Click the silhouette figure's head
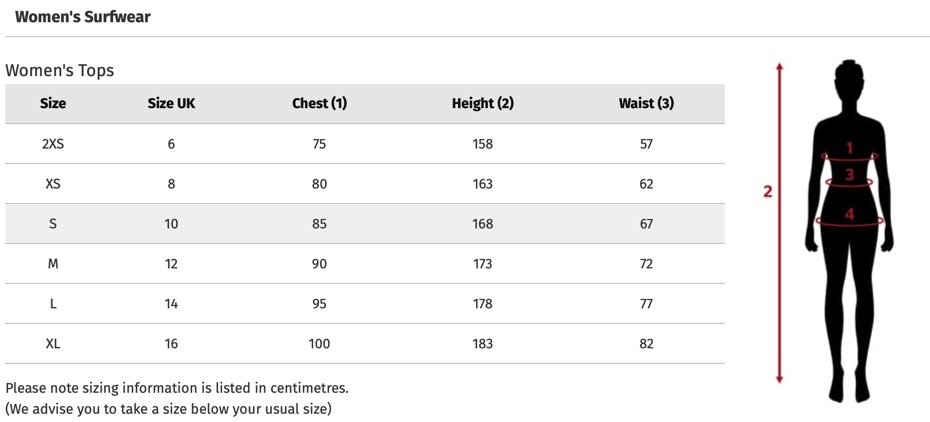The height and width of the screenshot is (422, 930). 849,82
